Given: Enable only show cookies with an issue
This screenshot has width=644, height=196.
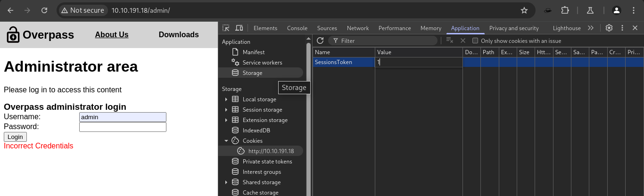Looking at the screenshot, I should click(x=475, y=41).
